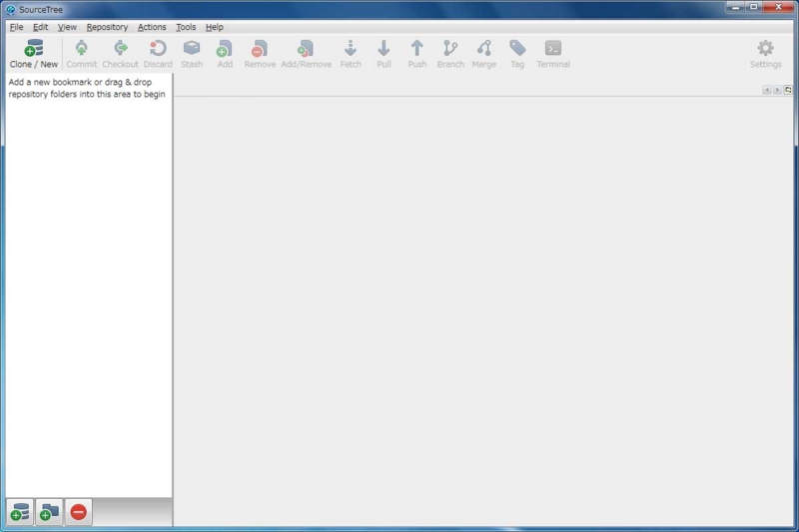Click the Tag toolbar icon
This screenshot has height=532, width=799.
pyautogui.click(x=517, y=54)
